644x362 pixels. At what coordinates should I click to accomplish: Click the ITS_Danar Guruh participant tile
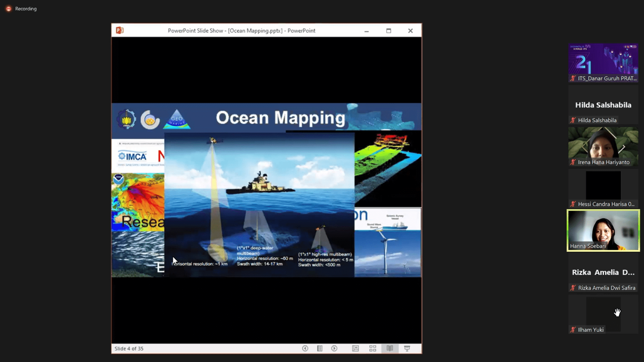pyautogui.click(x=603, y=62)
